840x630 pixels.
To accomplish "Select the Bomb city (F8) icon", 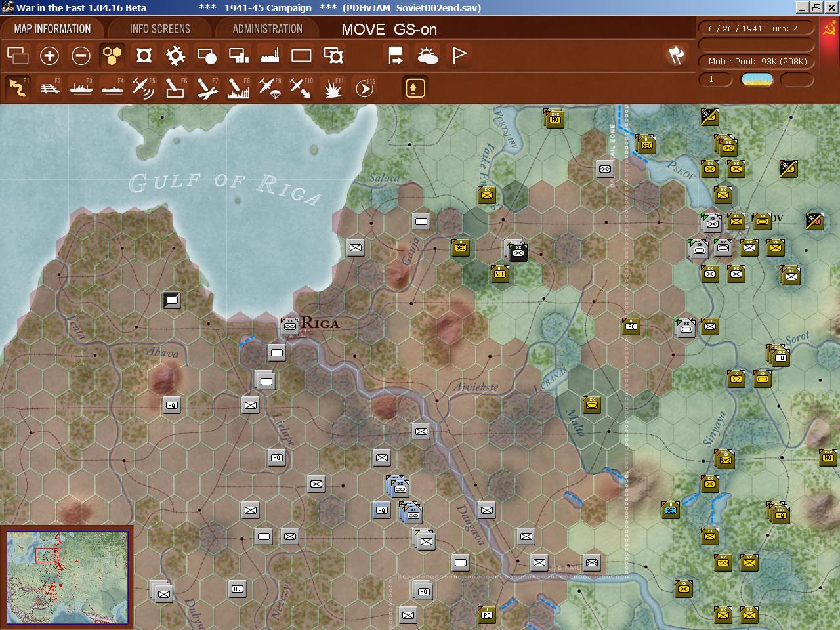I will (238, 88).
